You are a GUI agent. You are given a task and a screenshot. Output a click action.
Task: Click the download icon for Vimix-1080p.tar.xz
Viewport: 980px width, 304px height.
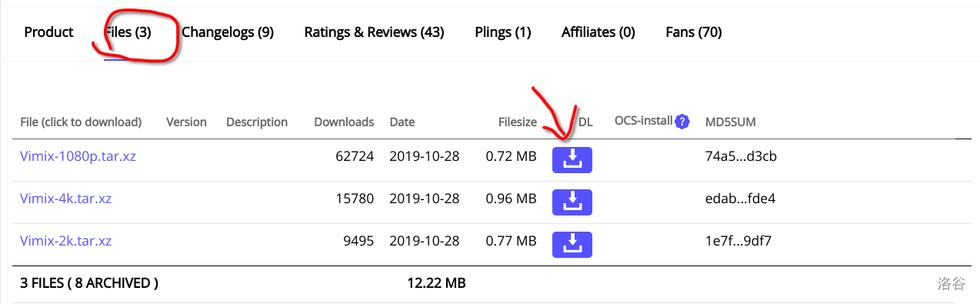coord(572,159)
